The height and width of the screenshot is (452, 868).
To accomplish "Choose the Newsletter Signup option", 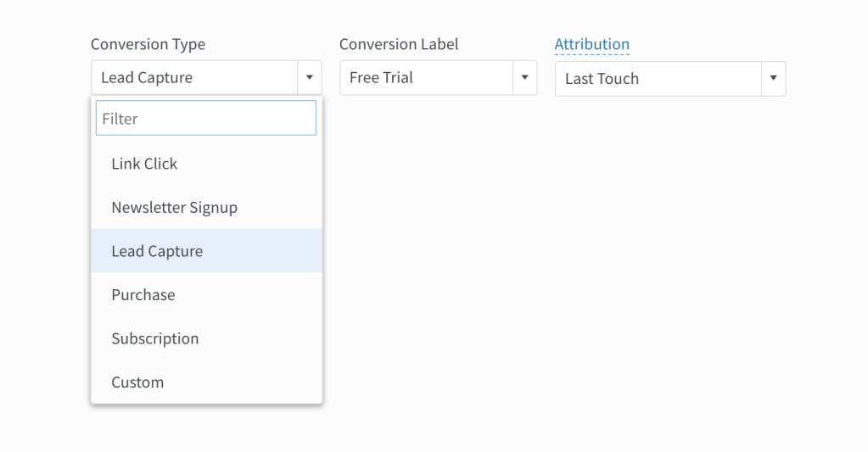I will [174, 208].
